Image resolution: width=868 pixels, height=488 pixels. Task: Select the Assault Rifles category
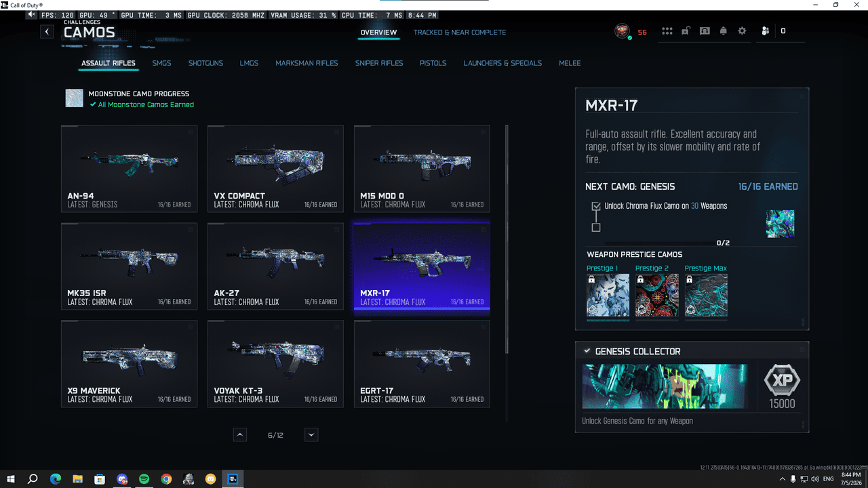108,63
